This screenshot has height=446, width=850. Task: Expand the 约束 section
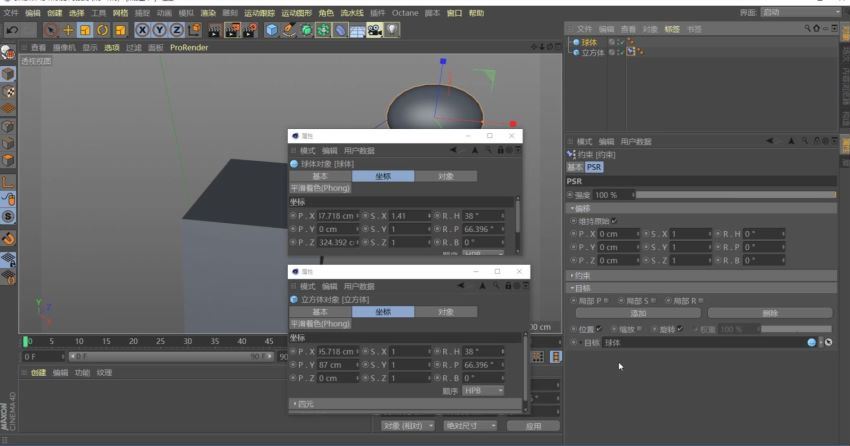coord(701,276)
